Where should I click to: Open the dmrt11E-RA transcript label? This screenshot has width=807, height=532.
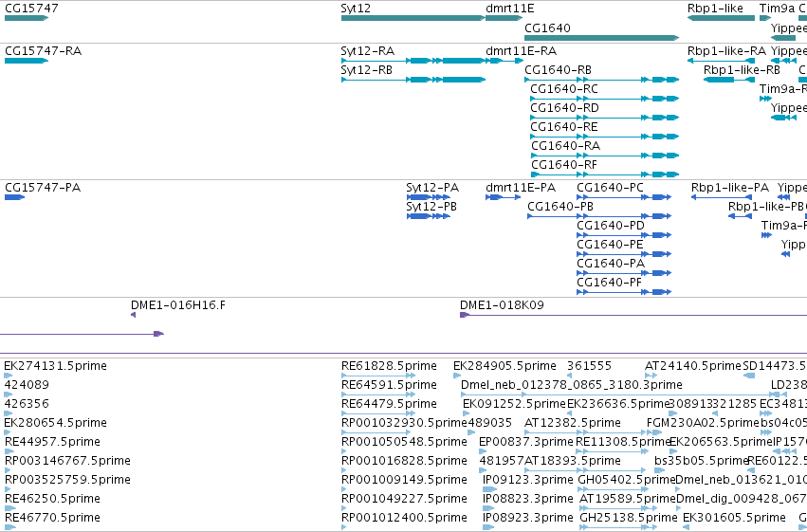click(x=521, y=51)
